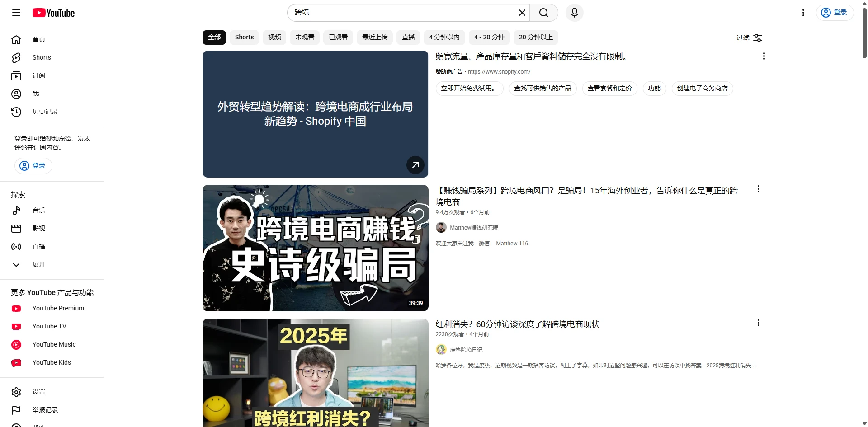Start voice search with microphone
This screenshot has height=427, width=868.
click(574, 13)
